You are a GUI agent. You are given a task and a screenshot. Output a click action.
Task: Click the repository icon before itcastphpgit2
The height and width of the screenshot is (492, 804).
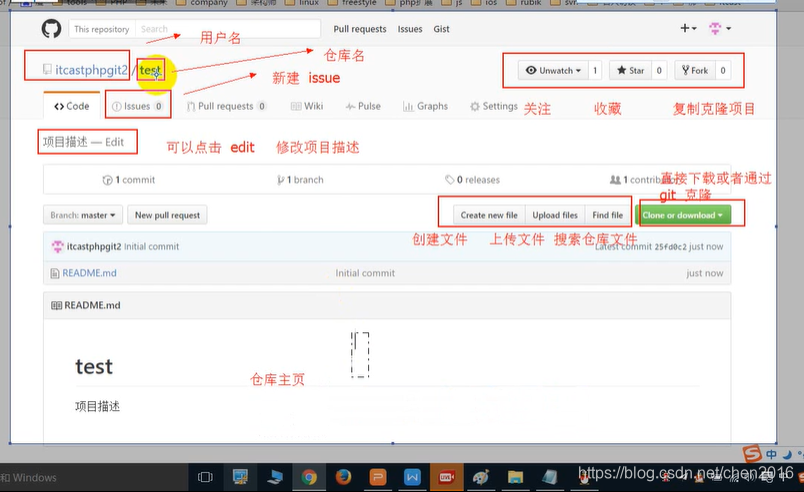click(47, 69)
